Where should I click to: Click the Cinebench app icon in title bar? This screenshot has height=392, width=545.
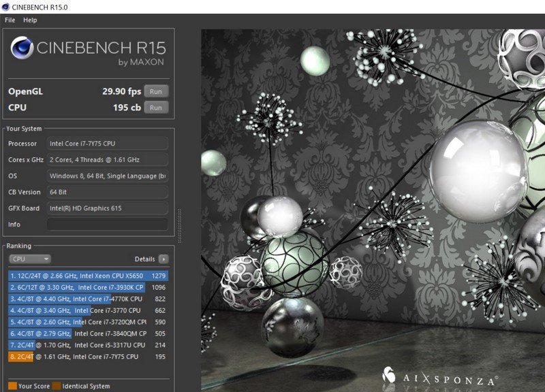click(7, 6)
